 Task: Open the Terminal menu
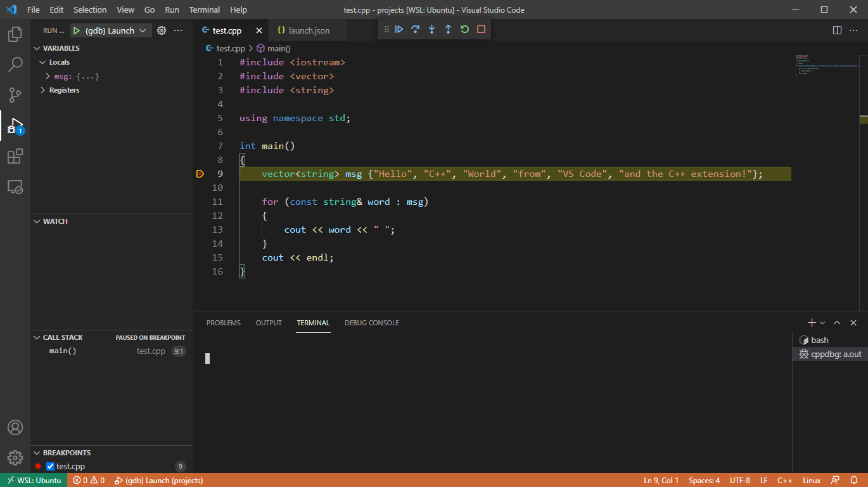coord(205,10)
